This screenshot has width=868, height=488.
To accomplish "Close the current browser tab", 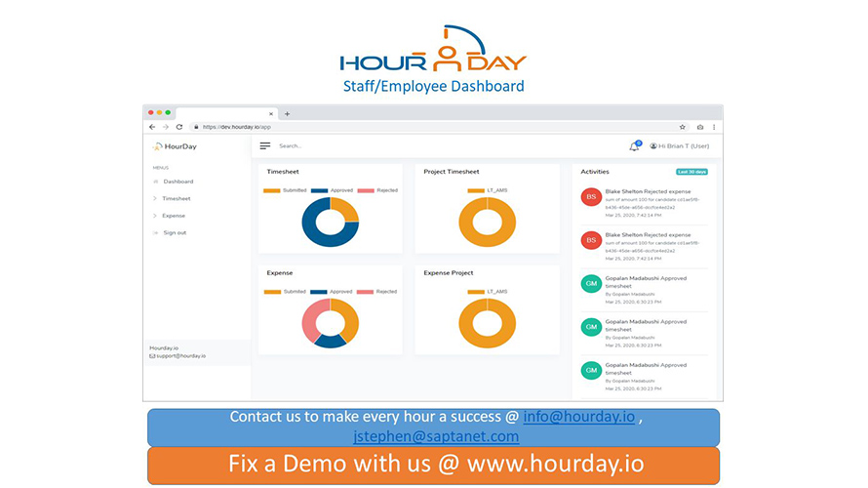I will [x=271, y=113].
